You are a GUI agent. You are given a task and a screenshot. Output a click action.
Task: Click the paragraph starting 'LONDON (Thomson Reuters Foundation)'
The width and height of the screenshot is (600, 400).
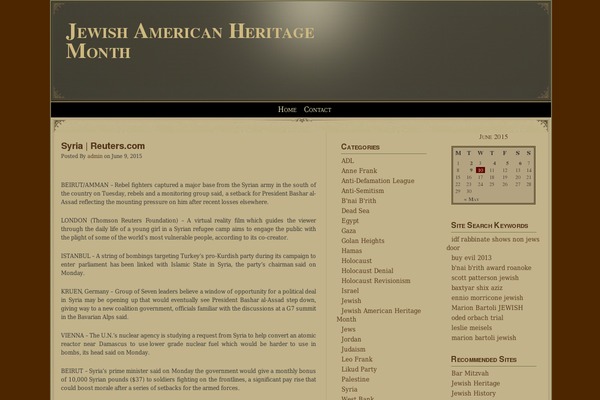[x=188, y=229]
